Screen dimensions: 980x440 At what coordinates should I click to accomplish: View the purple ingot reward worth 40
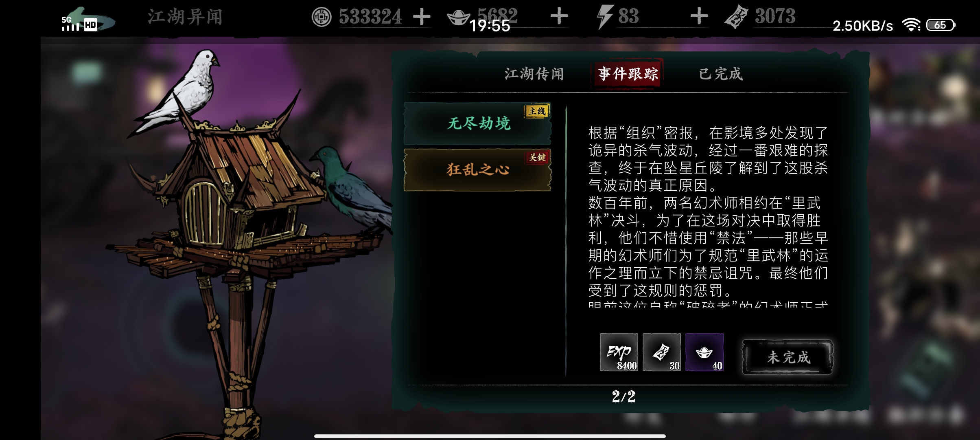coord(704,352)
